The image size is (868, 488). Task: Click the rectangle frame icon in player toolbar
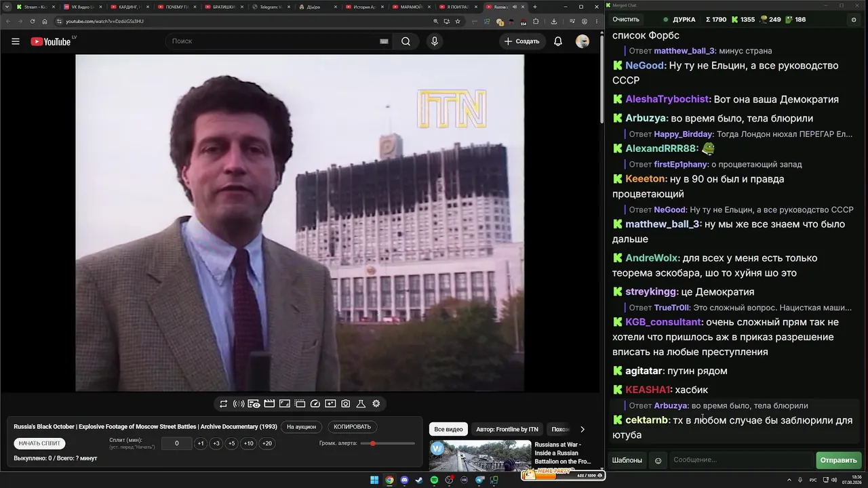285,404
